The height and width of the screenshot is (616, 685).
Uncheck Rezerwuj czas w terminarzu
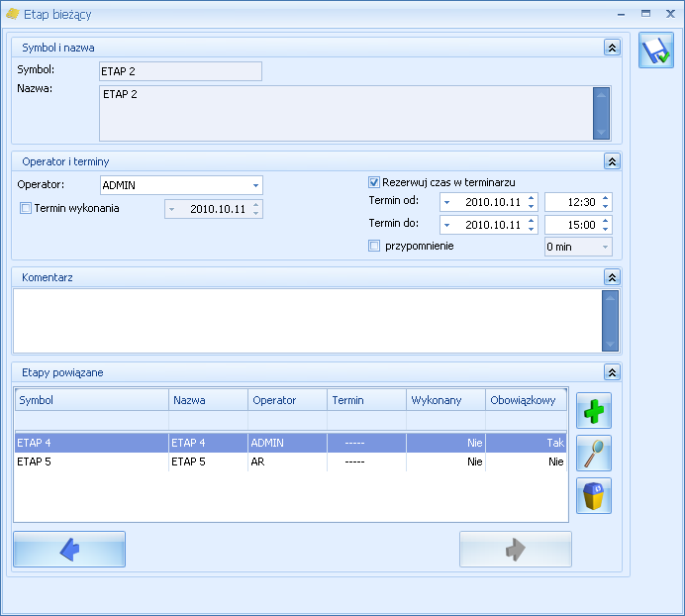tap(374, 182)
